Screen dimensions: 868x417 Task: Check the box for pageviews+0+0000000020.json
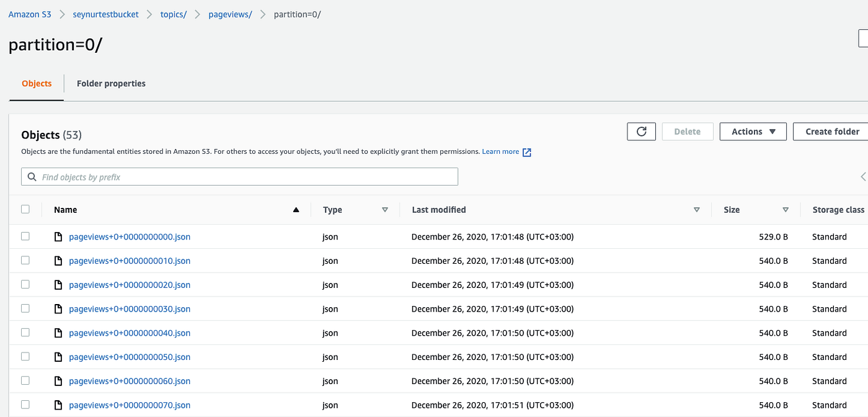25,284
